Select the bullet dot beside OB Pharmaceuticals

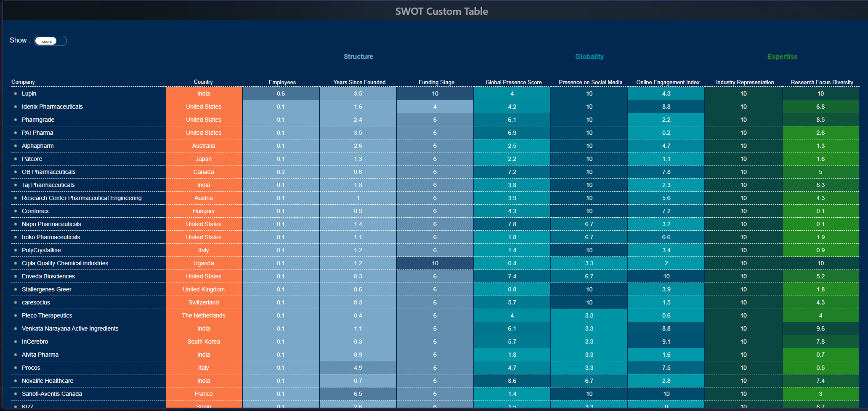16,172
